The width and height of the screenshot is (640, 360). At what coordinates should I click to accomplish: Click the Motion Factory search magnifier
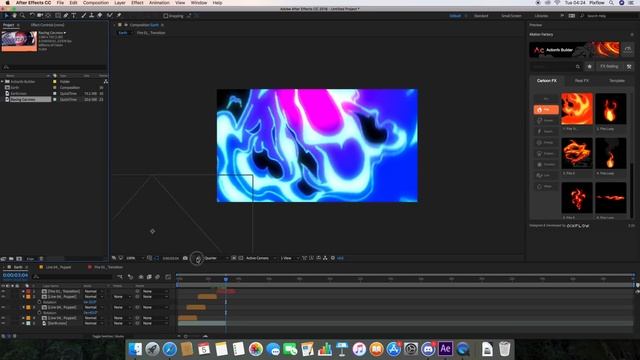point(578,67)
